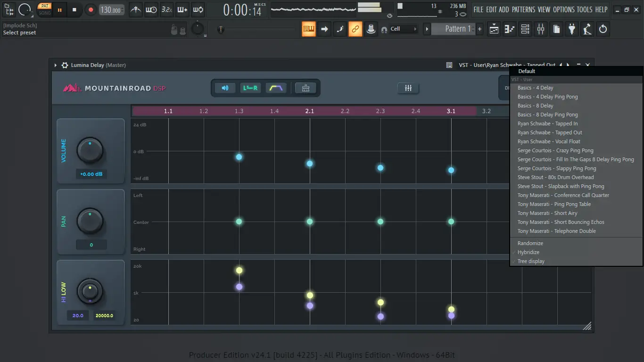Select the Default preset
This screenshot has width=644, height=362.
pyautogui.click(x=576, y=71)
